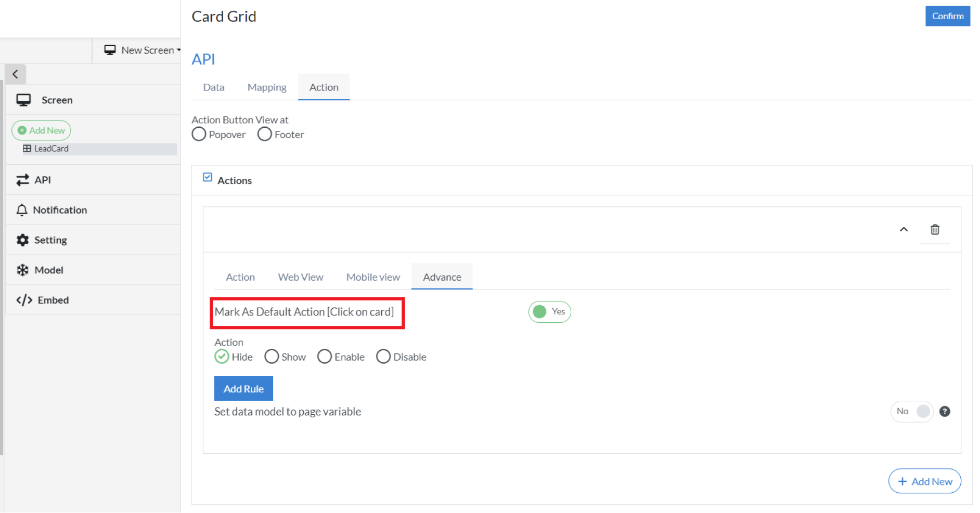
Task: Uncheck the Actions checkbox
Action: [208, 177]
